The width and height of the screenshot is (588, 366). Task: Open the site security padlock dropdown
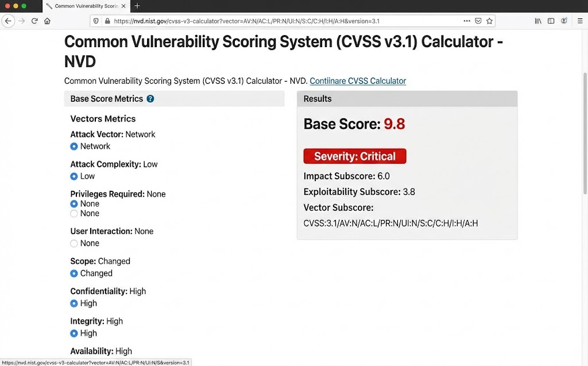point(107,21)
